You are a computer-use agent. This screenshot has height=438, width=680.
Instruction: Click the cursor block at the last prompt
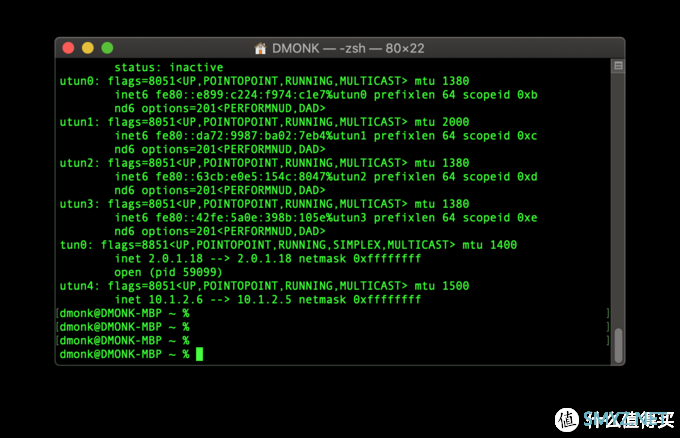pos(199,354)
